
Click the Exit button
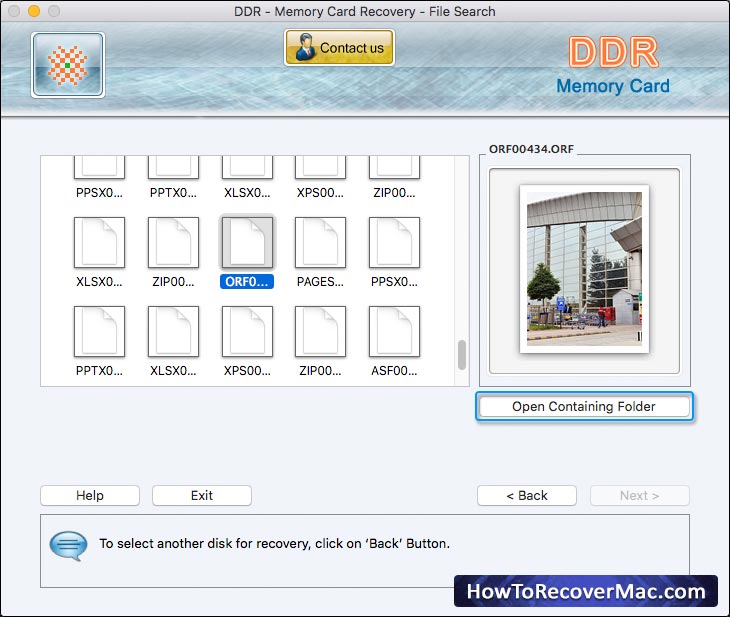tap(202, 495)
